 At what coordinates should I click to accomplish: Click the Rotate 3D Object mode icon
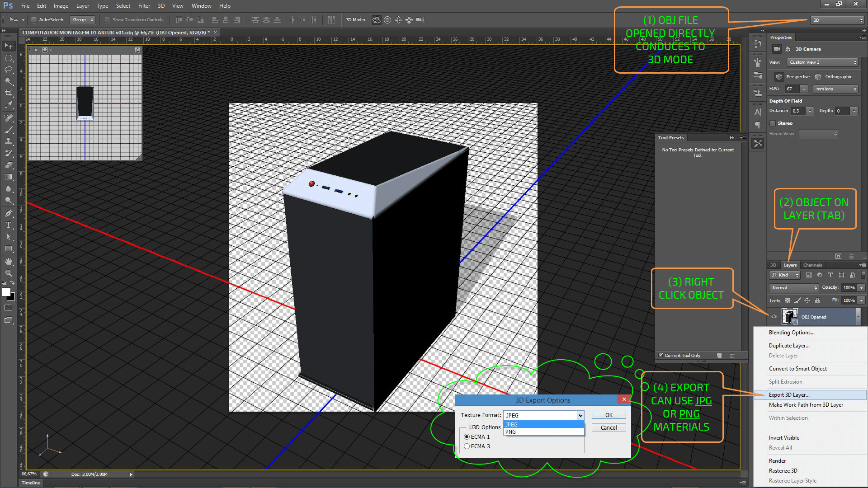(376, 20)
